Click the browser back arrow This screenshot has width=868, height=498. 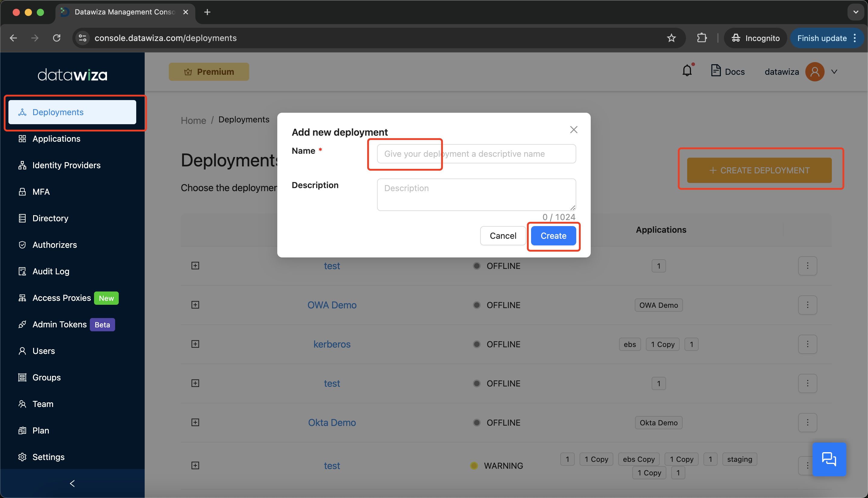[x=14, y=38]
